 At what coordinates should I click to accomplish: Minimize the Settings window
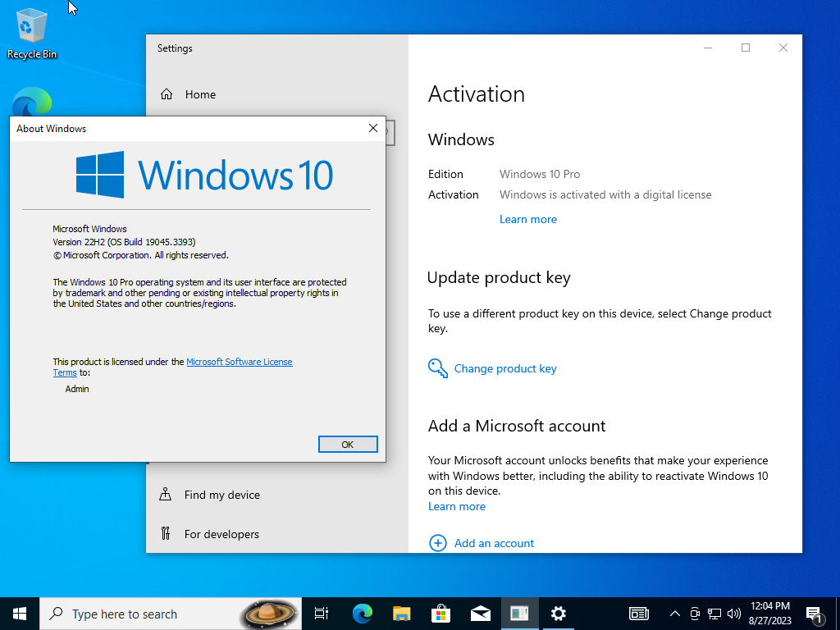[x=708, y=48]
